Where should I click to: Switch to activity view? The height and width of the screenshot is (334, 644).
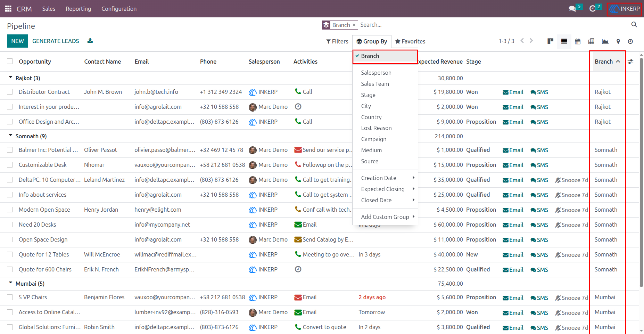pyautogui.click(x=630, y=41)
